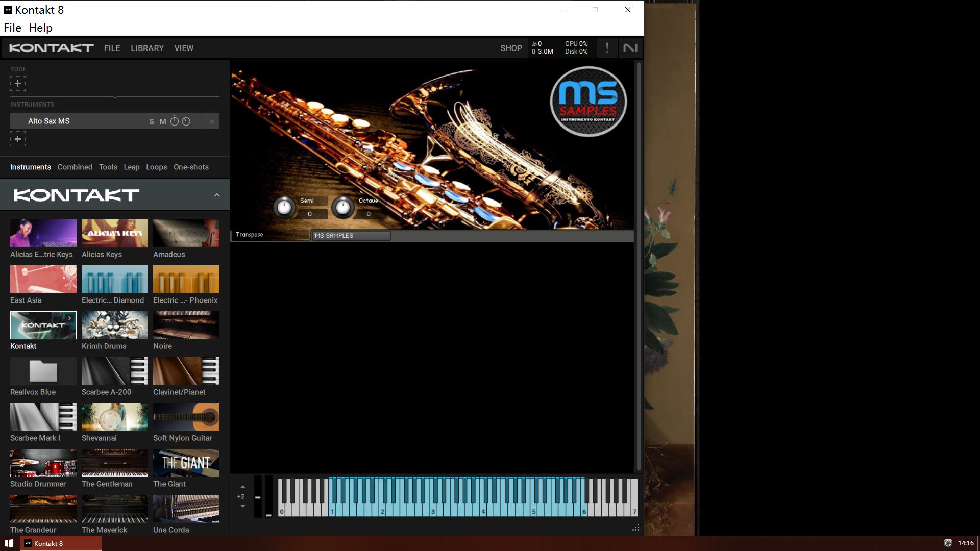Open the Windows Start button
Screen dimensions: 980x551
9,543
